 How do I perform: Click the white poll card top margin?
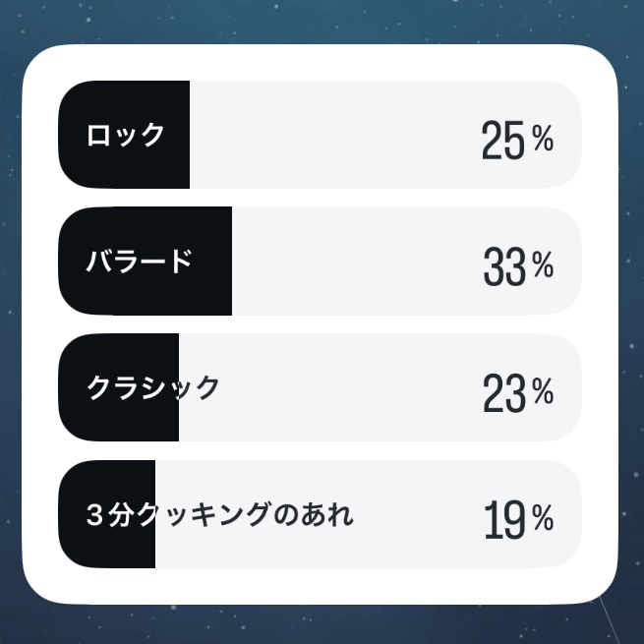click(x=320, y=62)
